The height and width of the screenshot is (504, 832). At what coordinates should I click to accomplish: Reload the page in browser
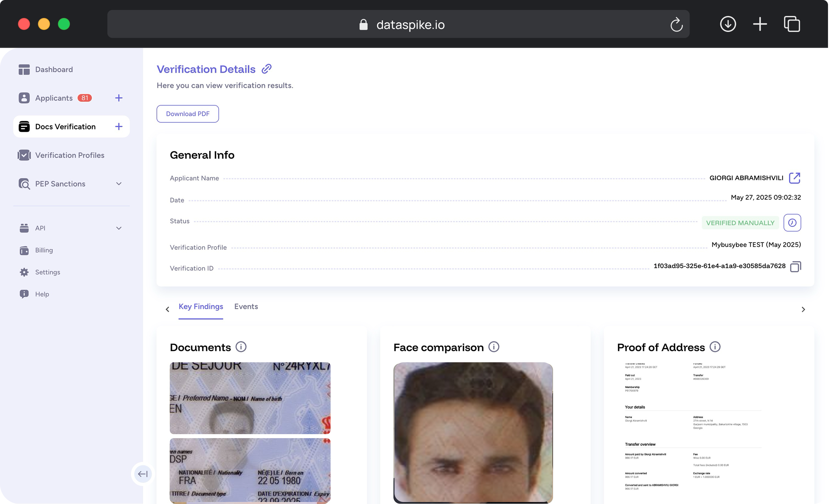[676, 24]
